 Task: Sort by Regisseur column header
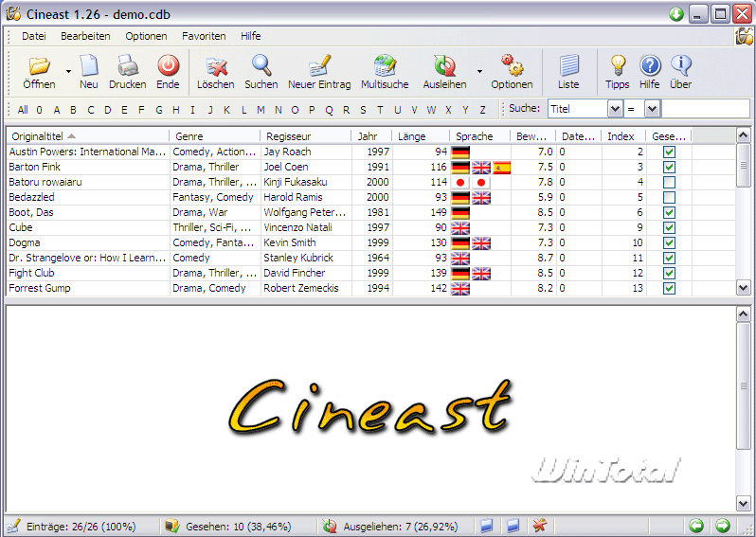(306, 136)
